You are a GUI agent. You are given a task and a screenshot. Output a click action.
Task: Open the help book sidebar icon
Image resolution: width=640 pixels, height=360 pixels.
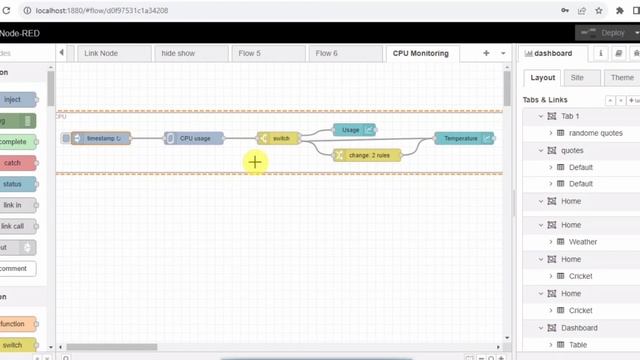618,53
